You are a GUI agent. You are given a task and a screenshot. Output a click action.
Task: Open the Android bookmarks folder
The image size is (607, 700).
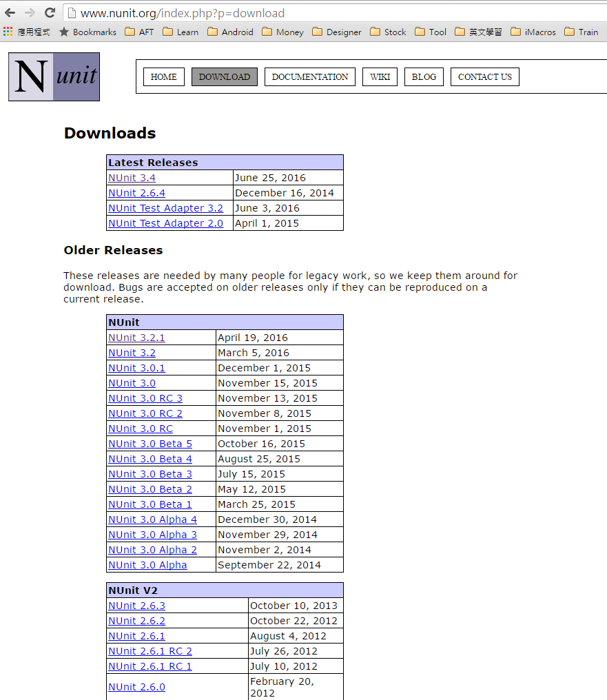pyautogui.click(x=230, y=31)
